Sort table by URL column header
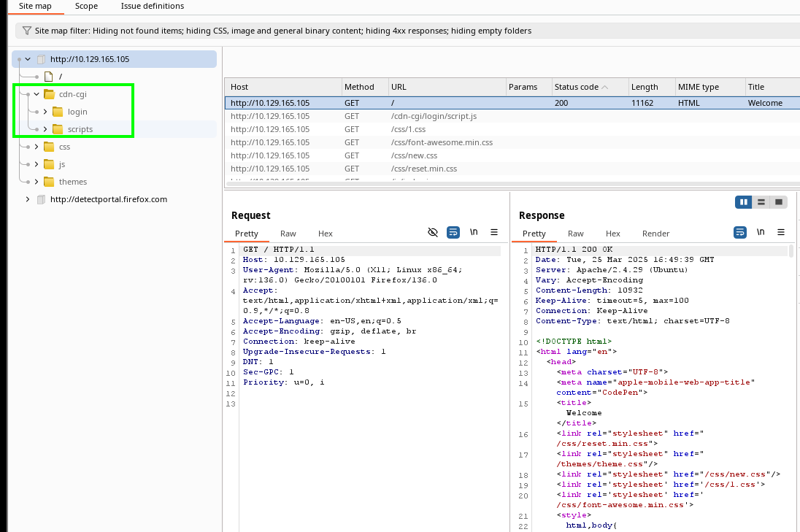The height and width of the screenshot is (532, 800). (447, 88)
